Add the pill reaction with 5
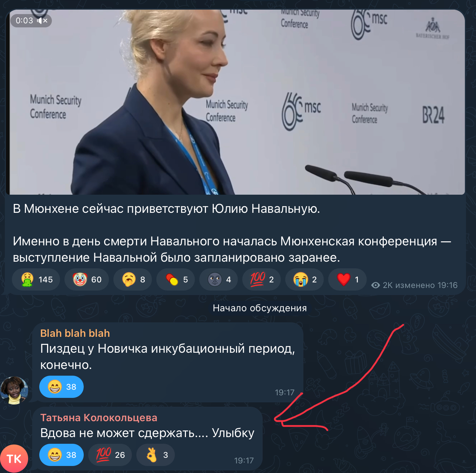 click(176, 279)
